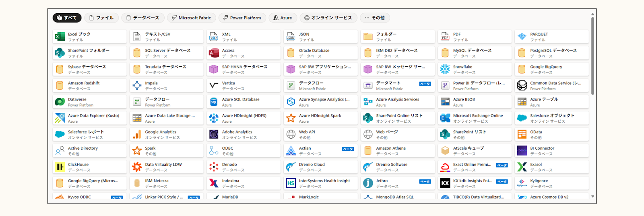644x216 pixels.
Task: Choose the Google BigQuery connector
Action: click(552, 69)
